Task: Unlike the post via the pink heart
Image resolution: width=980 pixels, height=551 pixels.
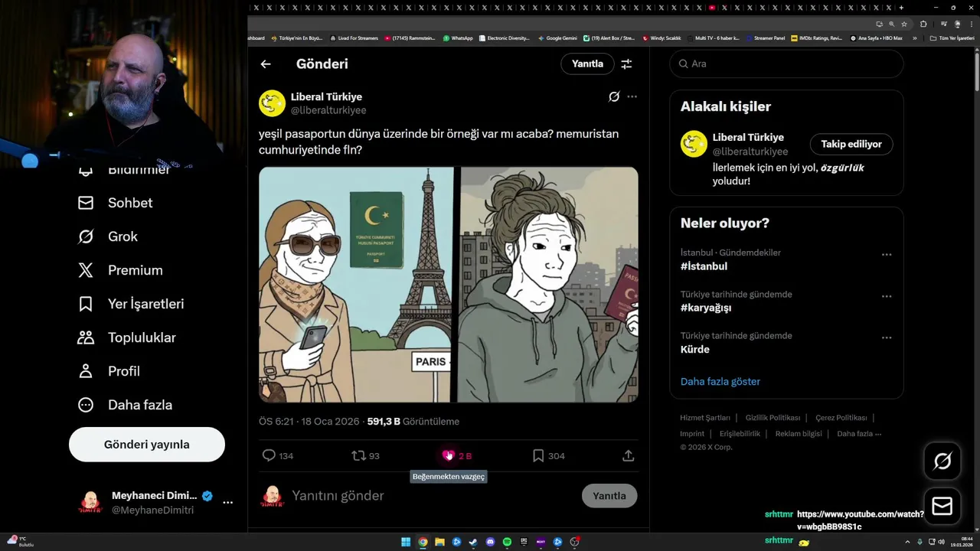Action: click(449, 455)
